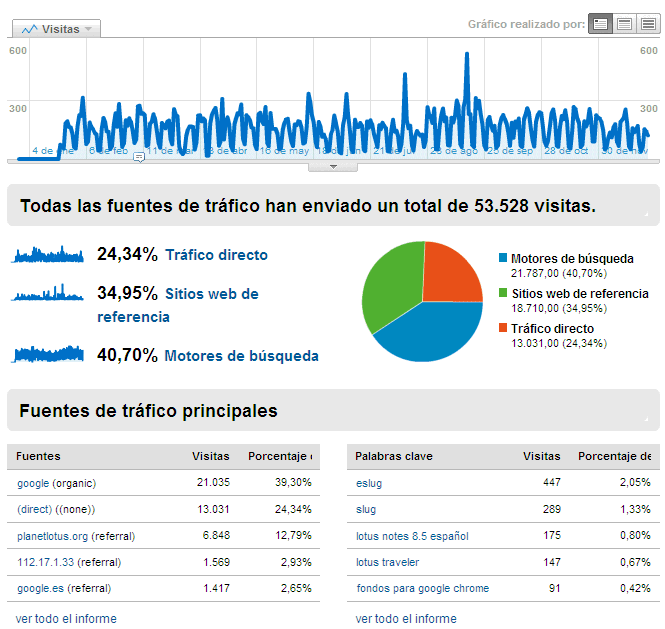Click the 18.710,00 (34,95%) legend value
665x629 pixels.
click(559, 308)
